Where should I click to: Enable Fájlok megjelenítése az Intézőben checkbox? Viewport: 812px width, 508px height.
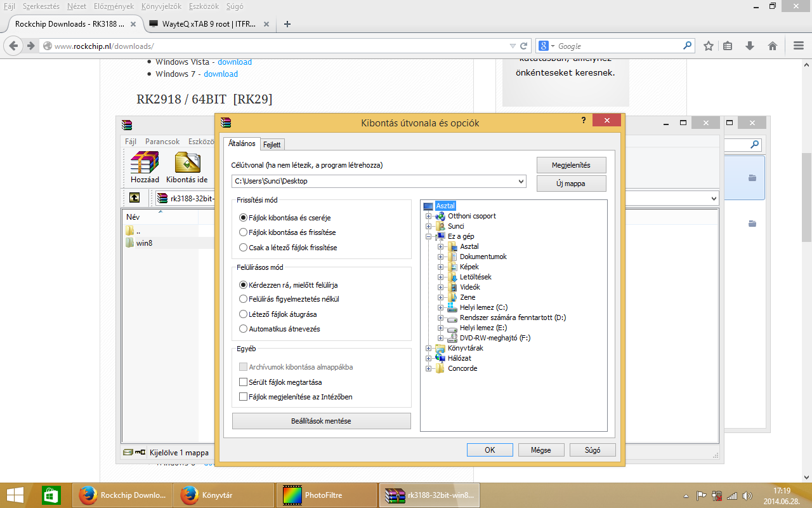[x=243, y=397]
